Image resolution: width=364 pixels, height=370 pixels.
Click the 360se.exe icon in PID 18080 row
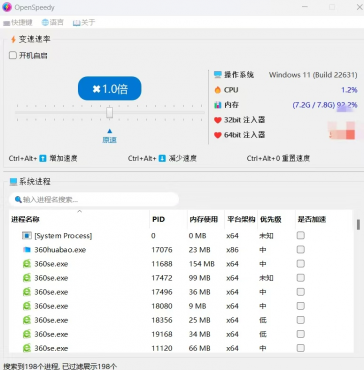coord(27,306)
